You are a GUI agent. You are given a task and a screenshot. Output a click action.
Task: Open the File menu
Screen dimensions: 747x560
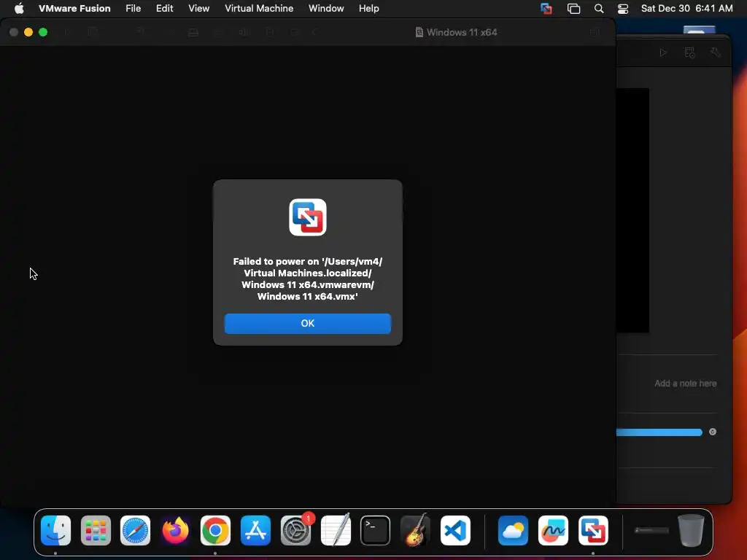tap(133, 8)
